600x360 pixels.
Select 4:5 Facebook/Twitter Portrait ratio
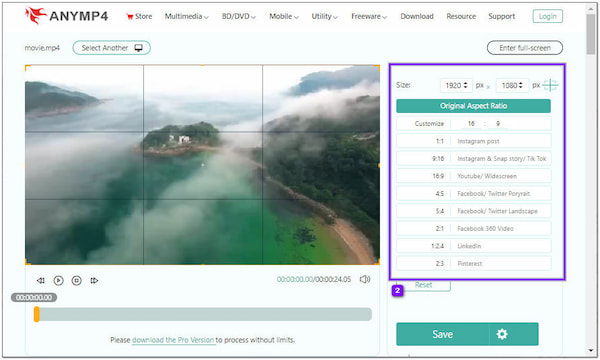(x=473, y=194)
